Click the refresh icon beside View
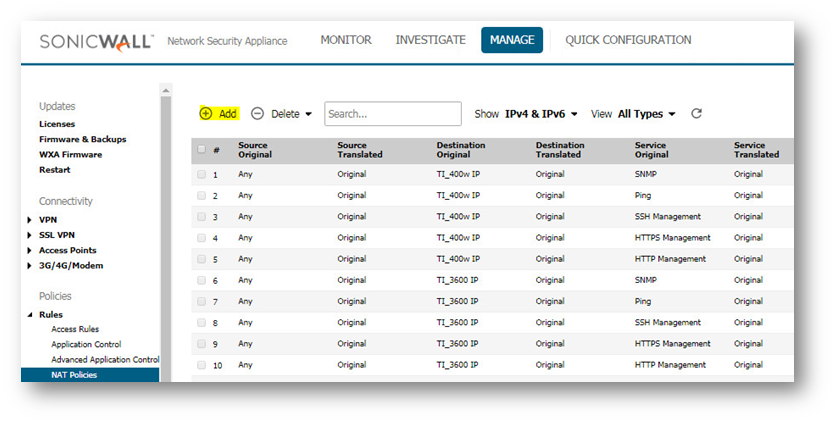The image size is (836, 424). click(696, 114)
